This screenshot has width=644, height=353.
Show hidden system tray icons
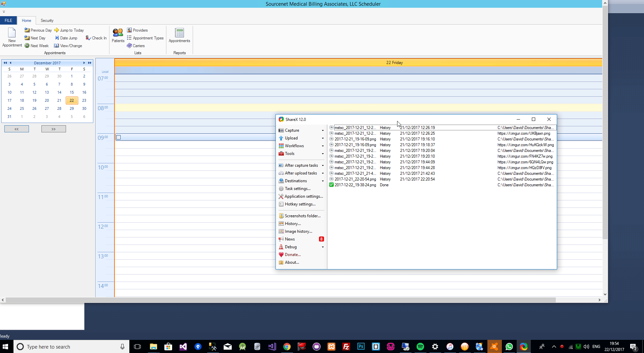click(554, 347)
